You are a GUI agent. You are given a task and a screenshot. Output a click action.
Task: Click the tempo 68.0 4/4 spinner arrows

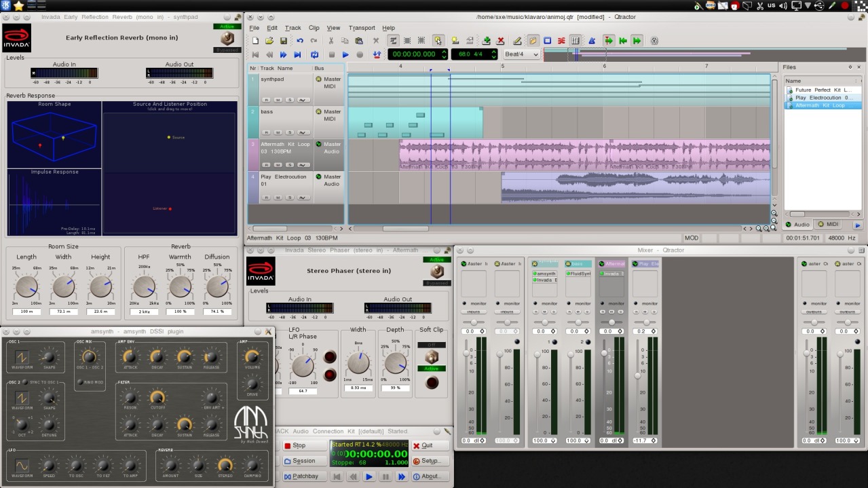[x=493, y=54]
